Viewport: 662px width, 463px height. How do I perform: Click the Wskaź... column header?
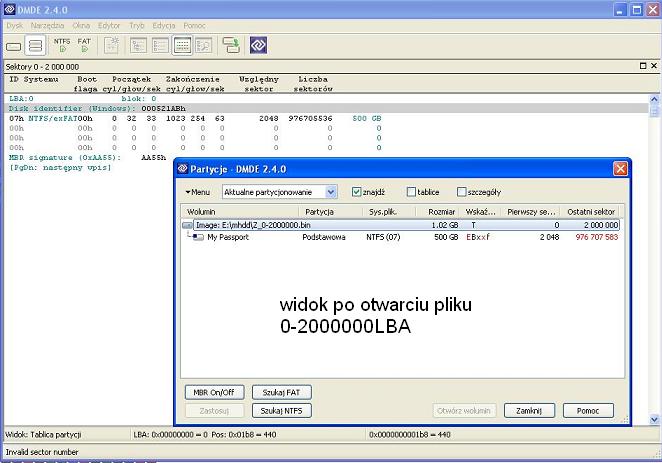(x=480, y=212)
